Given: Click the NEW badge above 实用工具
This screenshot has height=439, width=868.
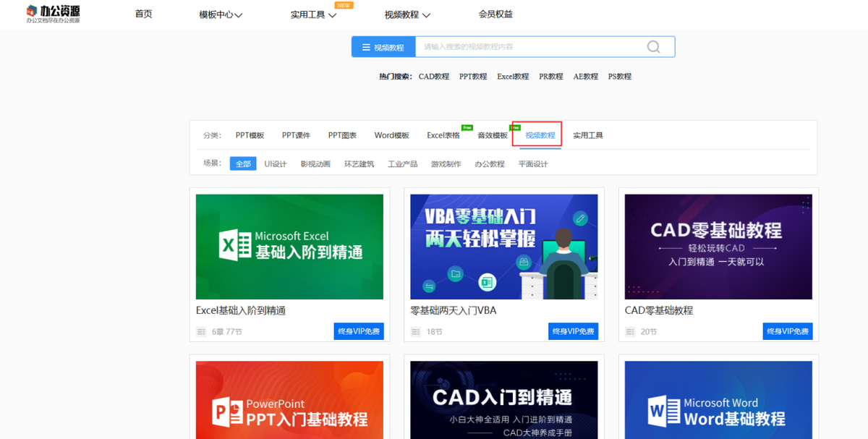Looking at the screenshot, I should tap(344, 5).
